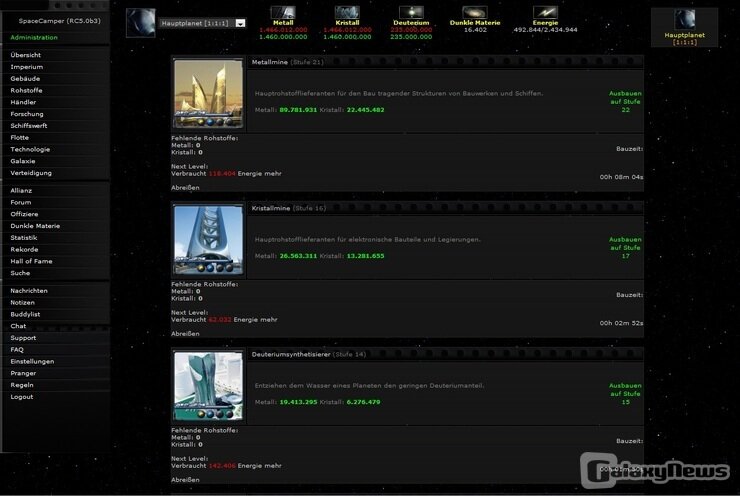The height and width of the screenshot is (496, 740).
Task: Click Abreißen under the Metallmine
Action: coord(185,187)
